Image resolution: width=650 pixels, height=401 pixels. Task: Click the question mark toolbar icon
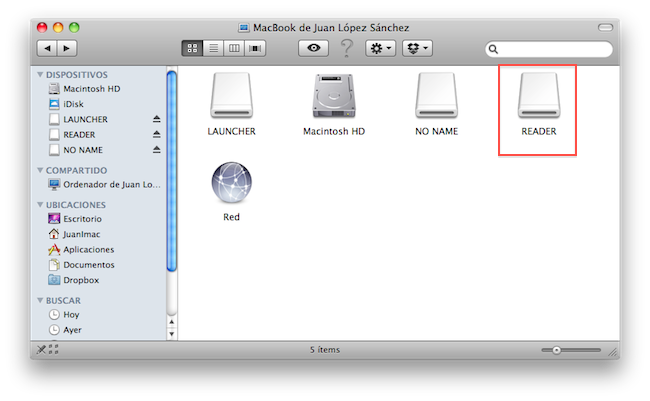coord(347,49)
